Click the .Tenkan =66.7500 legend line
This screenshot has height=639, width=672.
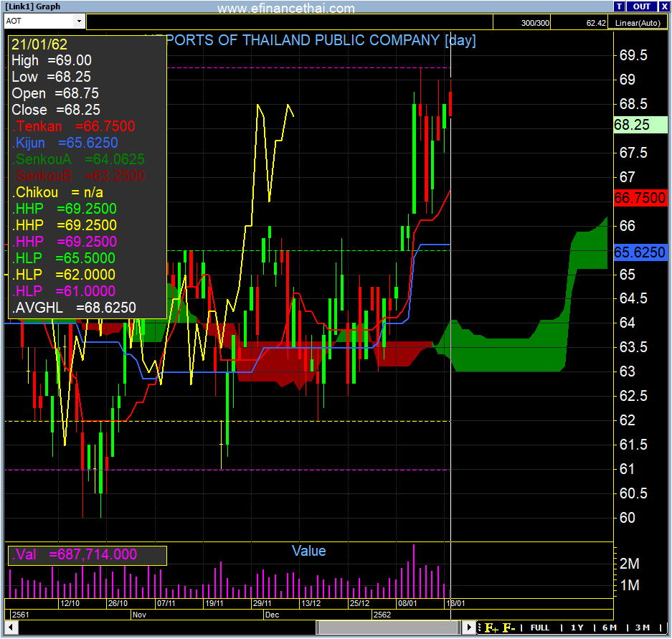coord(74,126)
